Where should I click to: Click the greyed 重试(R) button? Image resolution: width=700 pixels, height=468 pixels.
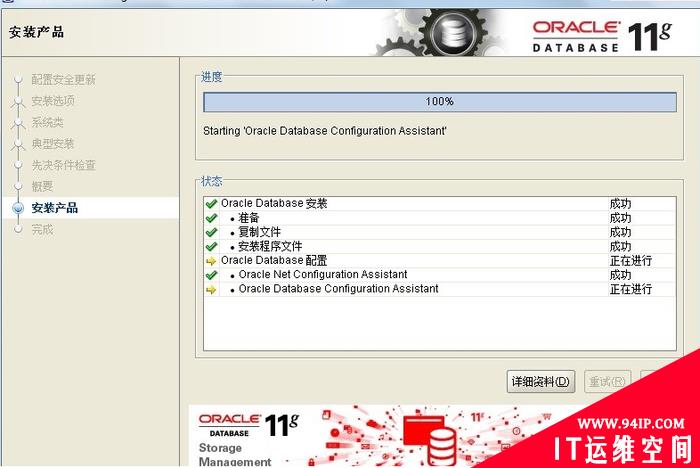(607, 381)
